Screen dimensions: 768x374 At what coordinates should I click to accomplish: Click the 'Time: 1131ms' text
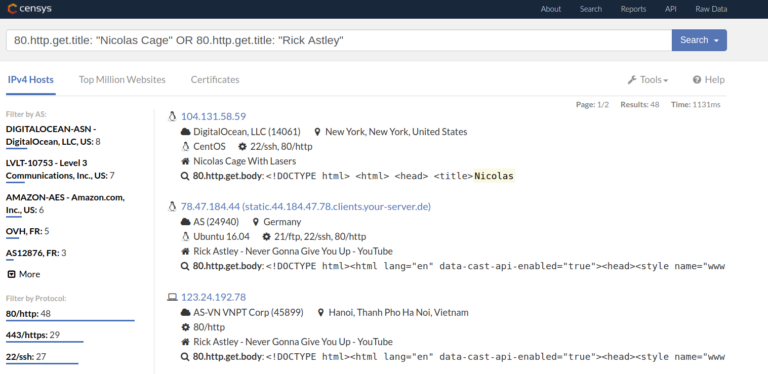[696, 104]
